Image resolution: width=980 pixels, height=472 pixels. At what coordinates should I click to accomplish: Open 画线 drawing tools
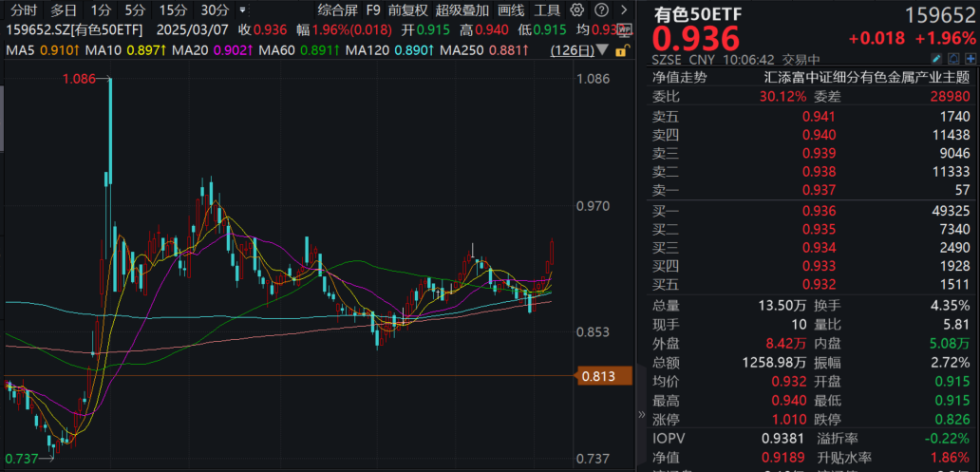[511, 10]
